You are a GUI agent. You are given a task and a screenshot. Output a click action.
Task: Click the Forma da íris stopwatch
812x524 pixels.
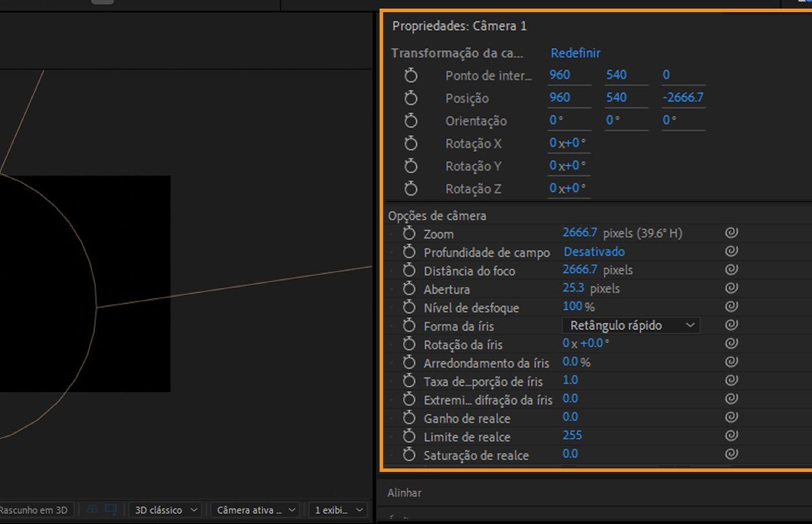[x=409, y=326]
